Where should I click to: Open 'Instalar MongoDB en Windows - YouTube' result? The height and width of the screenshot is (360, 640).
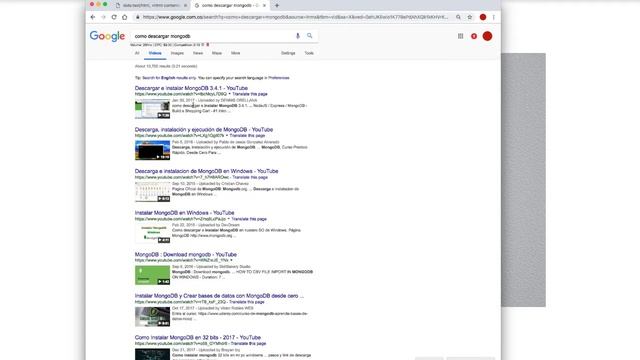coord(184,213)
